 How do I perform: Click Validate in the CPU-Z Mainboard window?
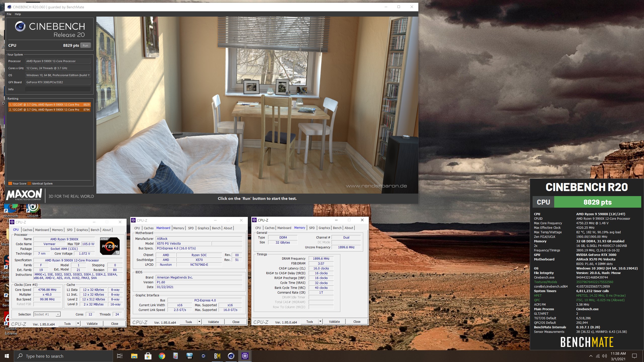(213, 322)
